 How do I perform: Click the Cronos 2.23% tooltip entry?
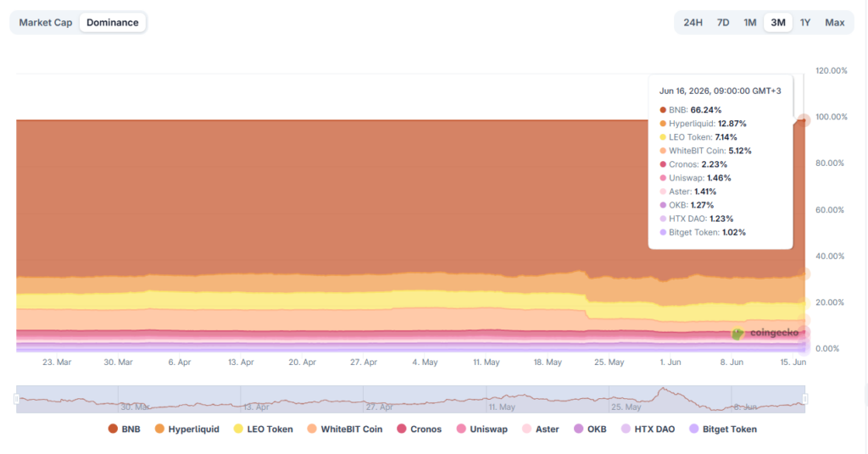click(x=693, y=164)
